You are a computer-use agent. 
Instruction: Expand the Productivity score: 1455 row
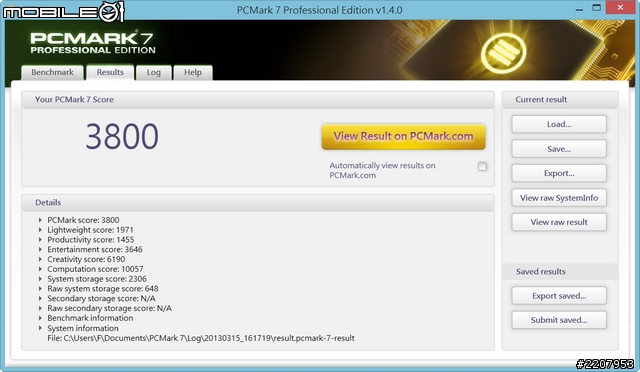tap(40, 240)
